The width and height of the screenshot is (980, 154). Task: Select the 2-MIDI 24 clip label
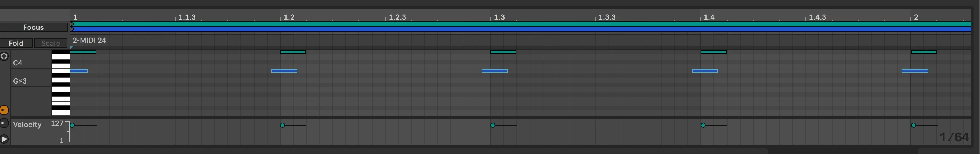pos(89,40)
